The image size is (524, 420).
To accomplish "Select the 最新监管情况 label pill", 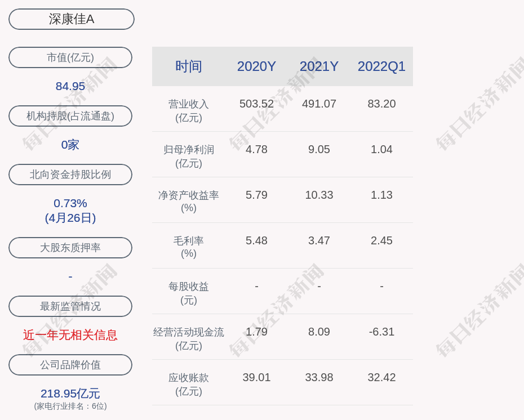I will click(x=70, y=306).
